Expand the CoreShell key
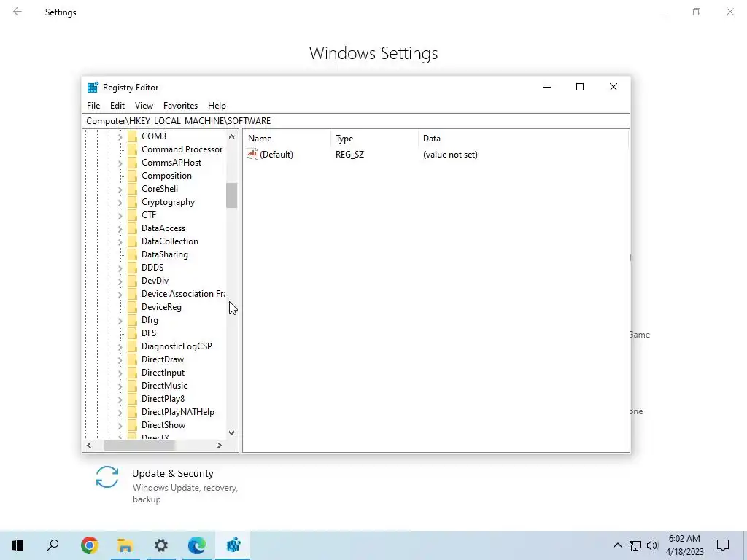 point(120,189)
